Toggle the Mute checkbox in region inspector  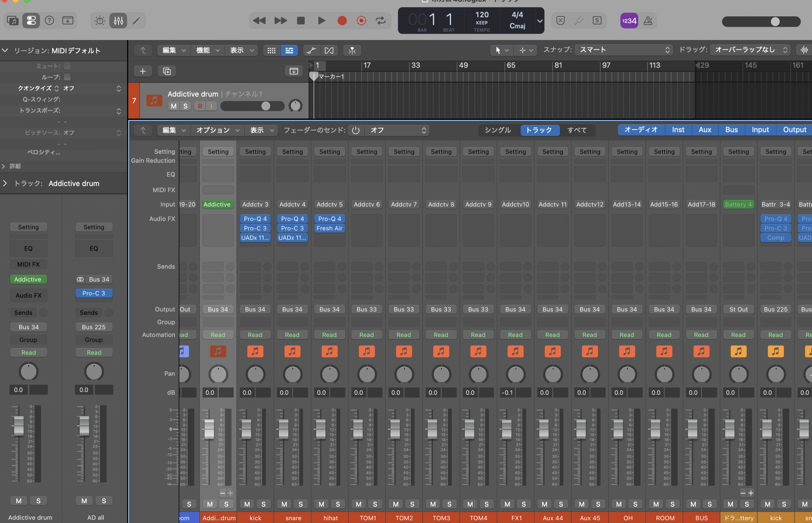[x=67, y=66]
